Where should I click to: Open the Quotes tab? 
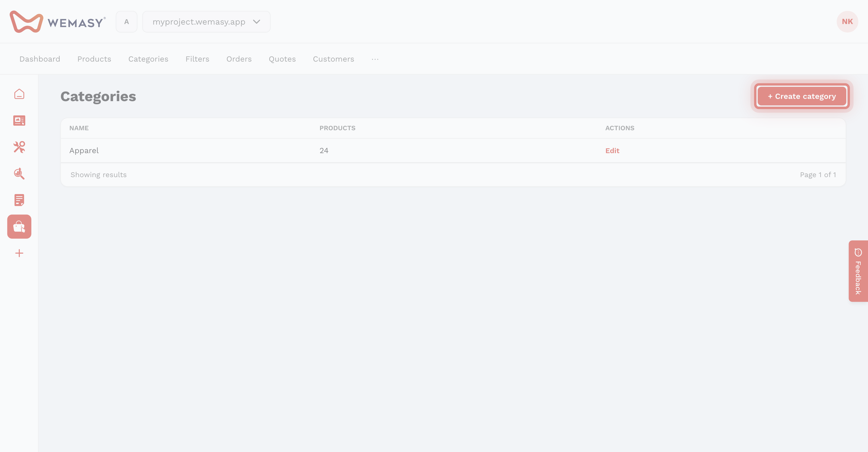point(282,59)
